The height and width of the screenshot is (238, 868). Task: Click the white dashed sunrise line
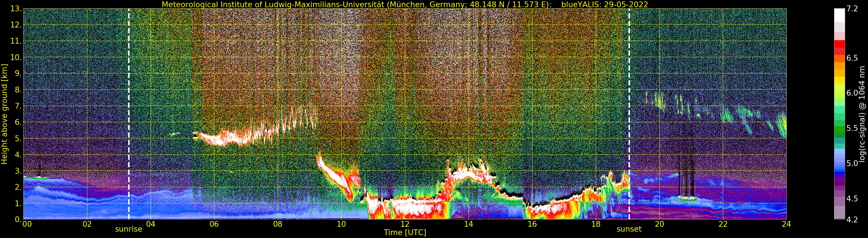click(x=129, y=114)
